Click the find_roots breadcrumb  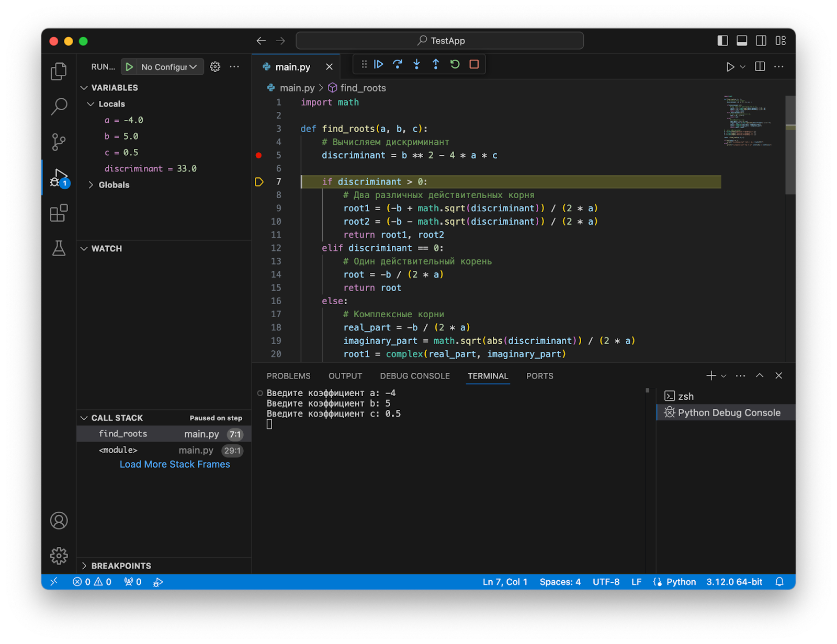point(357,88)
